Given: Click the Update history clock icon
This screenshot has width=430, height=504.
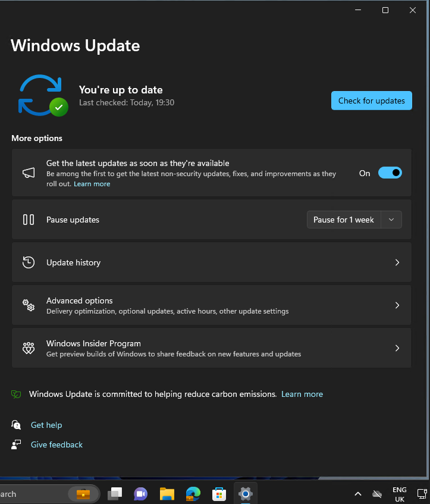Looking at the screenshot, I should coord(29,262).
